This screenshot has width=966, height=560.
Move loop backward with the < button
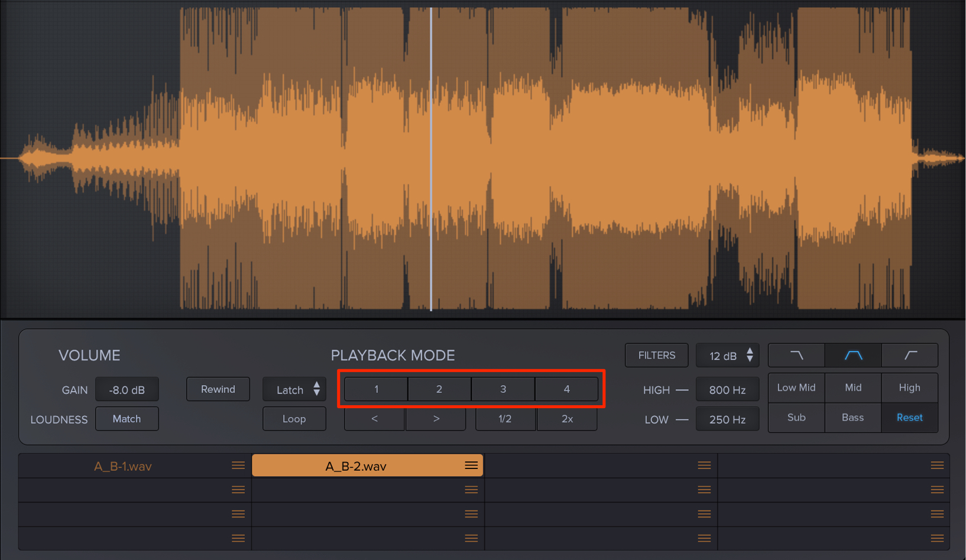(375, 419)
